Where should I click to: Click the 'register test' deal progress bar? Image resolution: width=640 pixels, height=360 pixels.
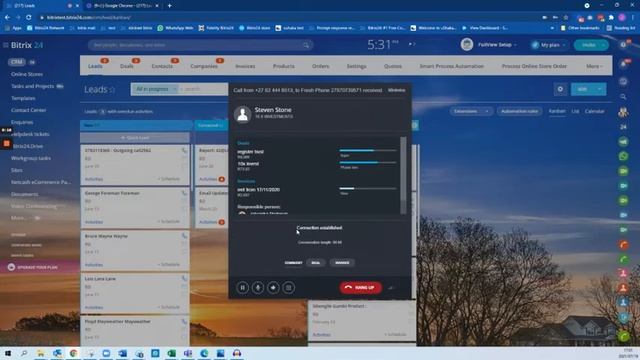click(368, 151)
